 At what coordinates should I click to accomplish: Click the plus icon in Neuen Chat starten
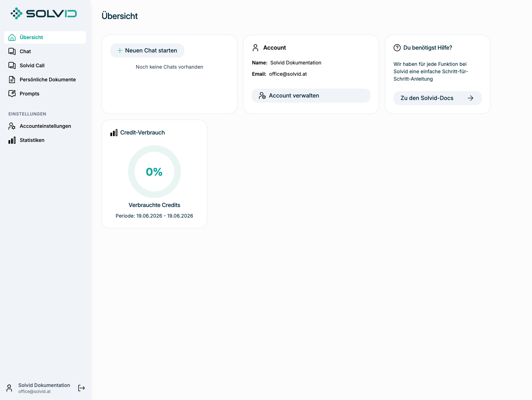(x=120, y=51)
